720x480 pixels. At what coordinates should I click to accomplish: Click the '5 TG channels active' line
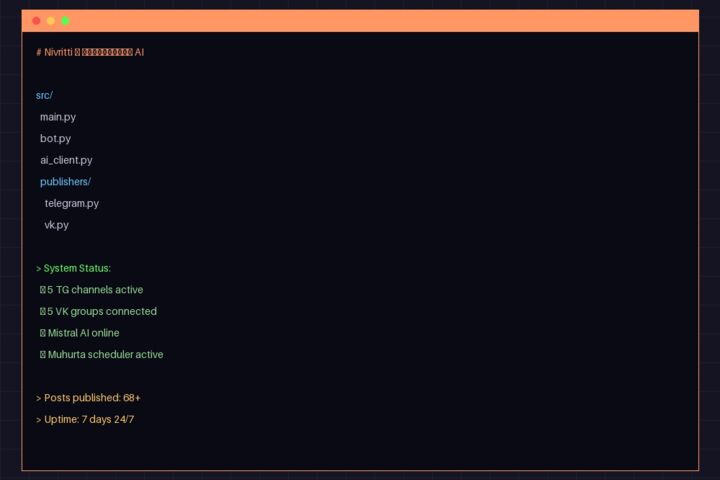click(x=91, y=290)
